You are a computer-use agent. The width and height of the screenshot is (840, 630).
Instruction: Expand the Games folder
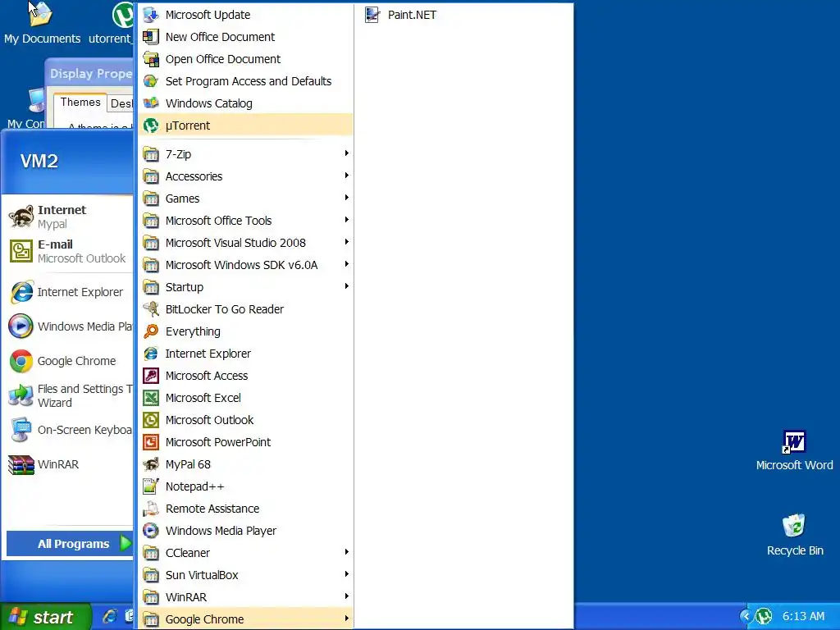pos(245,199)
